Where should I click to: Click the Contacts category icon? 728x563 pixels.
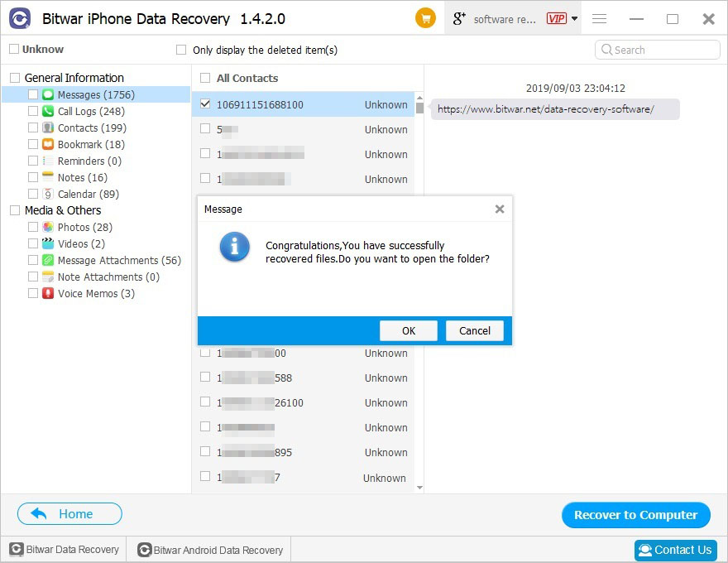pyautogui.click(x=48, y=128)
